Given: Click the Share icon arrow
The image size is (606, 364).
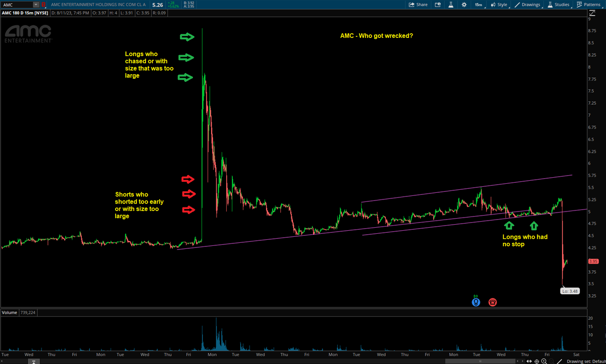Looking at the screenshot, I should 411,5.
